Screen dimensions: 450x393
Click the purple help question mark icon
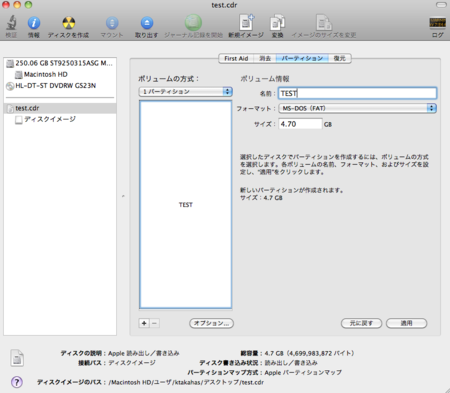click(x=17, y=382)
